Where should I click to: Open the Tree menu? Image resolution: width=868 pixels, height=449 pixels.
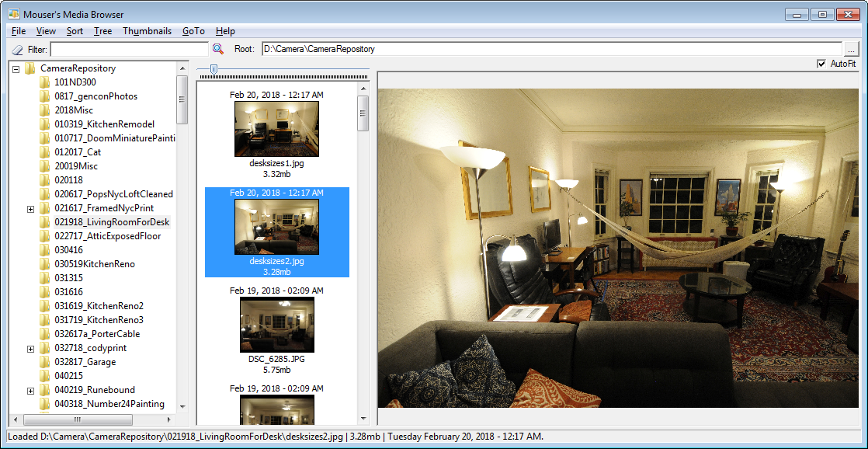(x=103, y=31)
